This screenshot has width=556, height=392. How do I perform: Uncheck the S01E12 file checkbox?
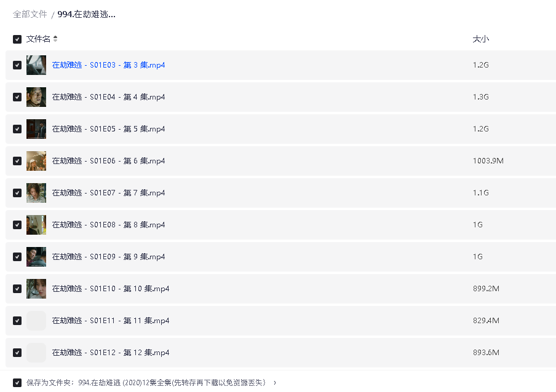coord(17,353)
